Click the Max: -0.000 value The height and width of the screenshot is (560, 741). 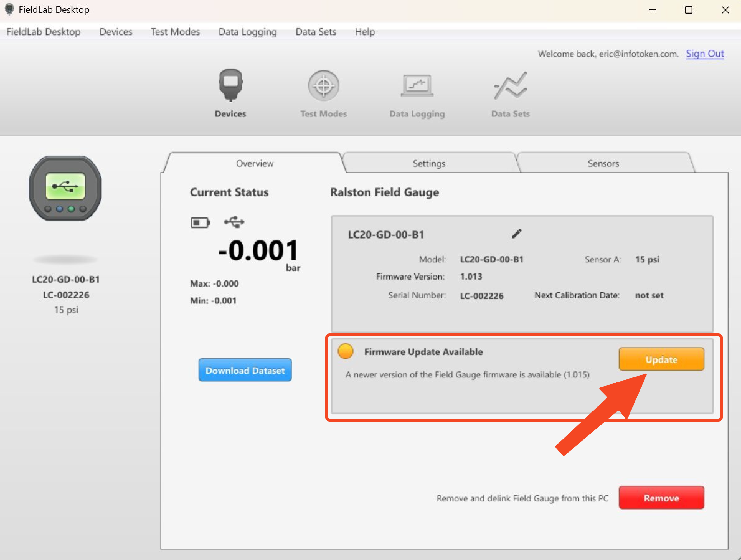pyautogui.click(x=215, y=283)
